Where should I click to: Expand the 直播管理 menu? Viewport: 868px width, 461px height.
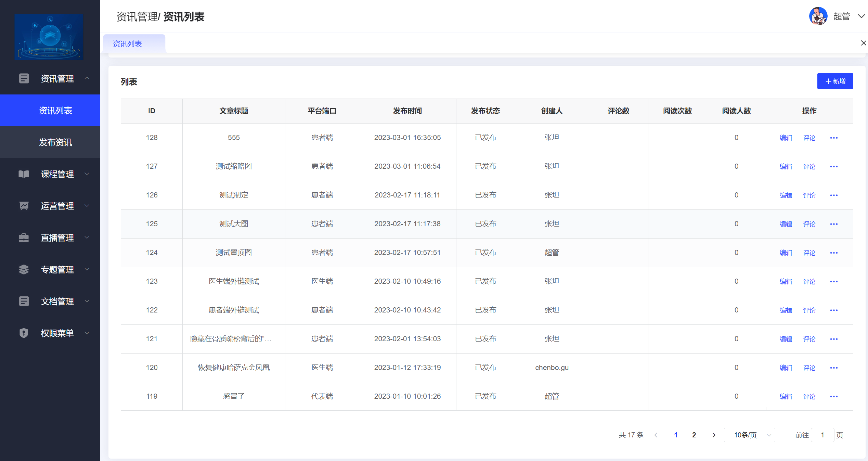[x=87, y=238]
